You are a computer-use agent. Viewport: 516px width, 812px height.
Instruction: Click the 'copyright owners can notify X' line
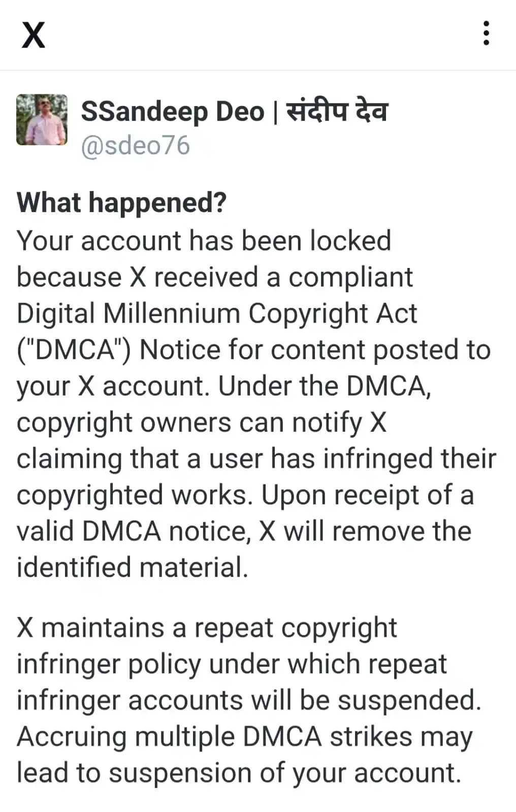[x=202, y=423]
